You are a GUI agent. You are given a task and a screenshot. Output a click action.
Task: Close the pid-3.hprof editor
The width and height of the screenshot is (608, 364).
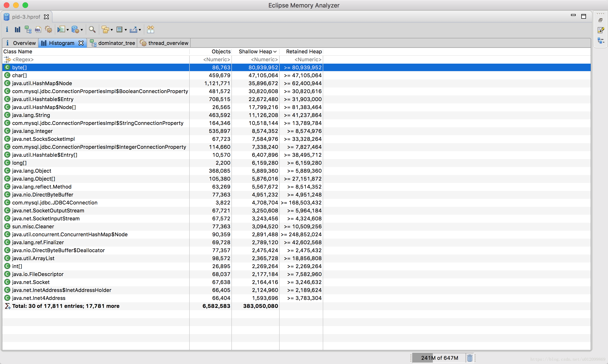tap(46, 17)
